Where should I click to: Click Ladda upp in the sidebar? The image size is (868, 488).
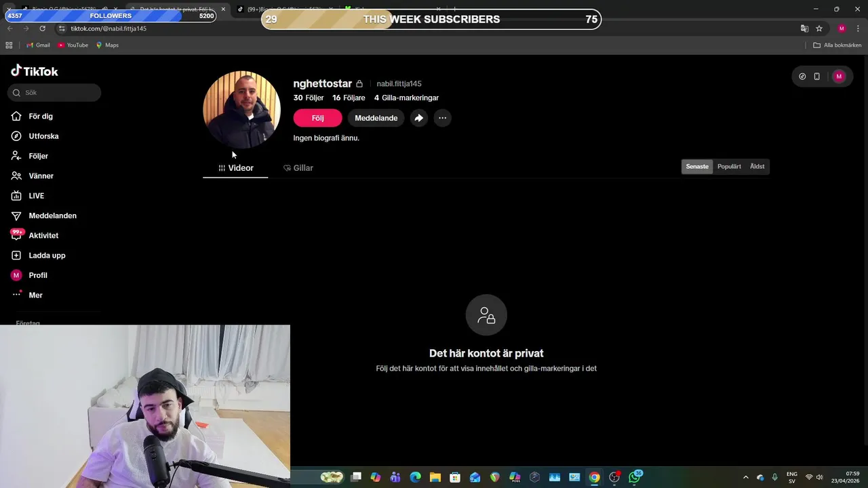pos(39,256)
